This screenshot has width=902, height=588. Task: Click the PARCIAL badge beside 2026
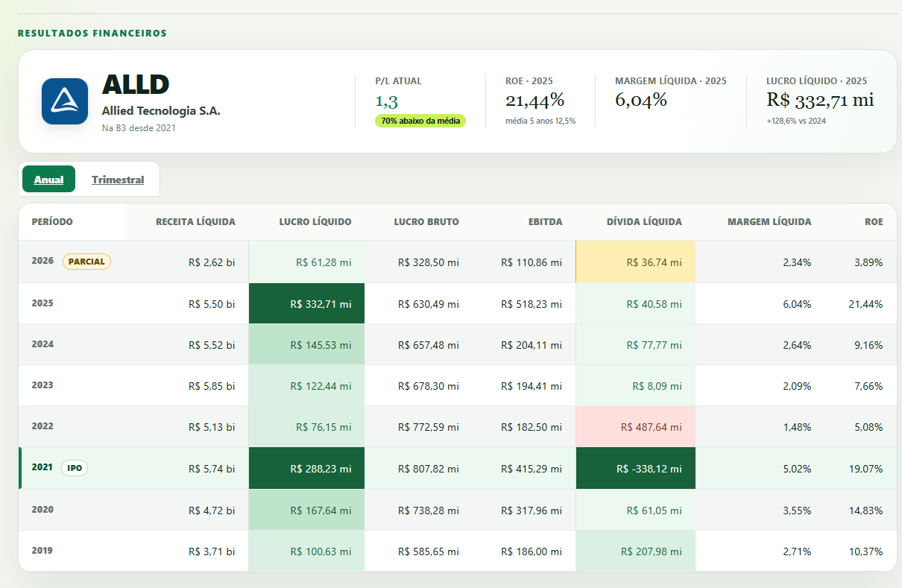pyautogui.click(x=86, y=262)
